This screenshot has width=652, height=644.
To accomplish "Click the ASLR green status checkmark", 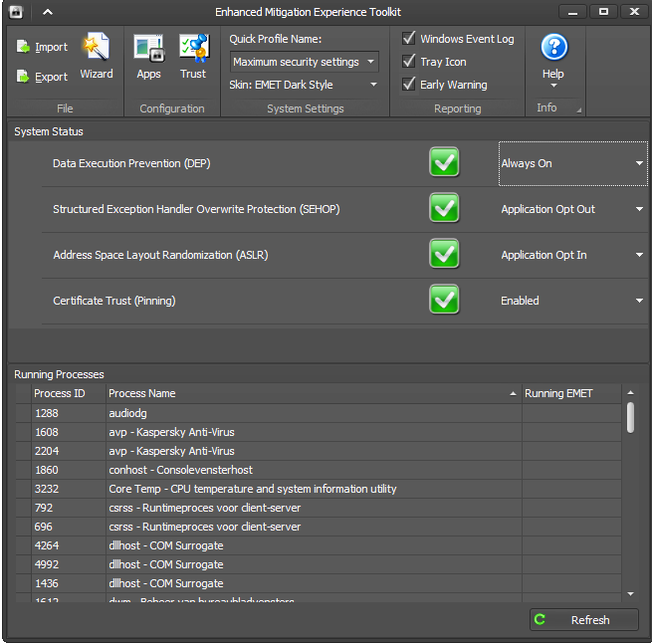I will click(x=444, y=254).
